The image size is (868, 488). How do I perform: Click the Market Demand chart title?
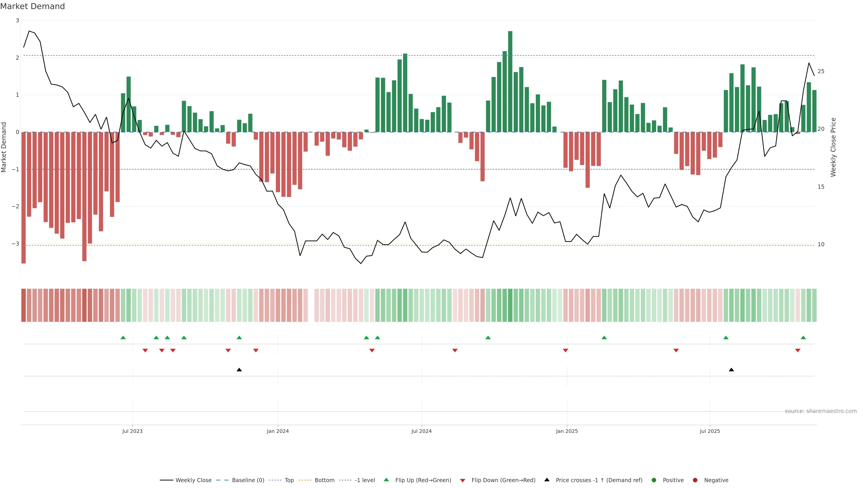[x=32, y=6]
